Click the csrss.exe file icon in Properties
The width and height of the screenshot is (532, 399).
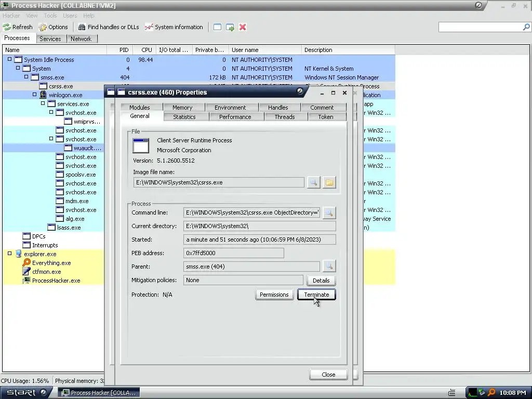pyautogui.click(x=141, y=145)
